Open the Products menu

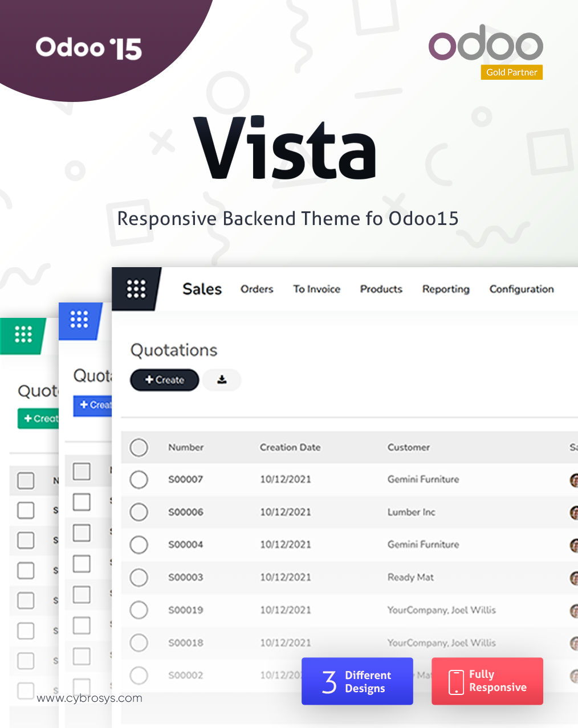pyautogui.click(x=381, y=289)
